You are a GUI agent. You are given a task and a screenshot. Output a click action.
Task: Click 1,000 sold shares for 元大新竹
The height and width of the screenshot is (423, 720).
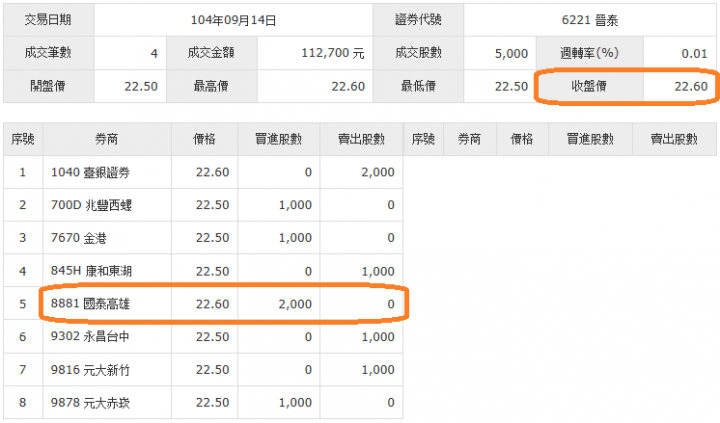[377, 370]
